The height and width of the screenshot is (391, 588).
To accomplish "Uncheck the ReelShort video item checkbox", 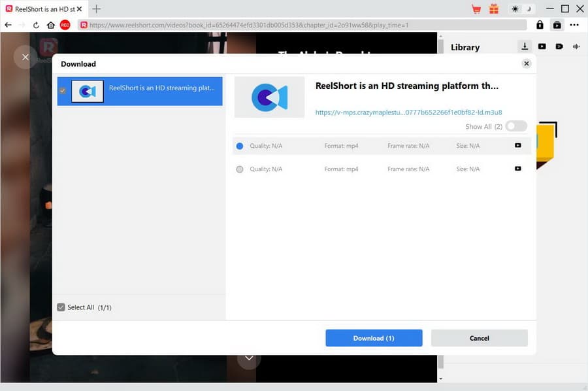I will pos(62,91).
